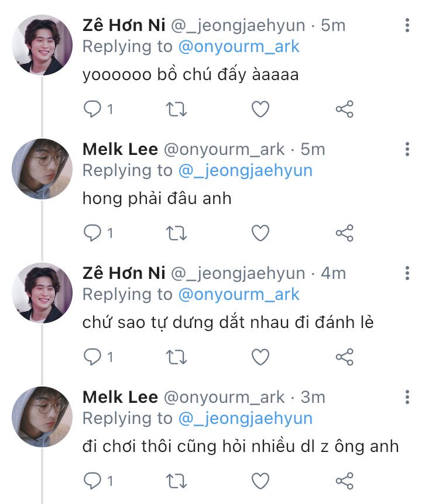The image size is (439, 504).
Task: Open Zê Hơn Ni's profile picture on first tweet
Action: (42, 45)
